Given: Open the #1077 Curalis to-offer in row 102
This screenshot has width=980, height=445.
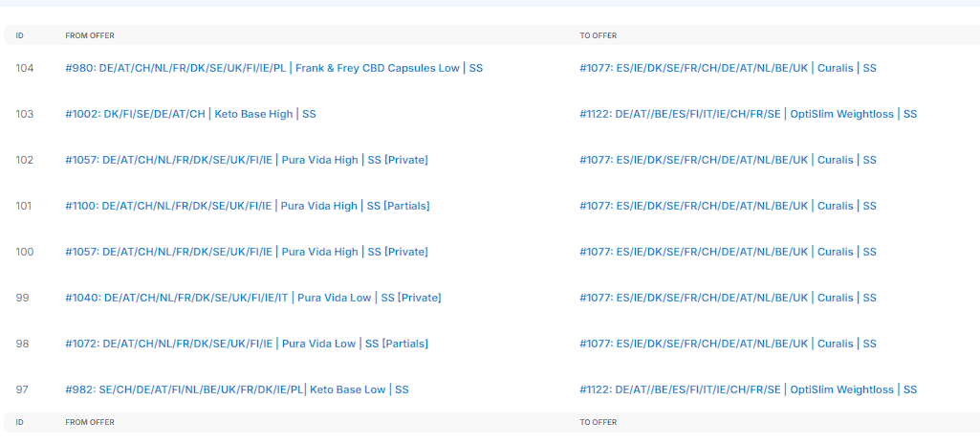Looking at the screenshot, I should (x=729, y=160).
